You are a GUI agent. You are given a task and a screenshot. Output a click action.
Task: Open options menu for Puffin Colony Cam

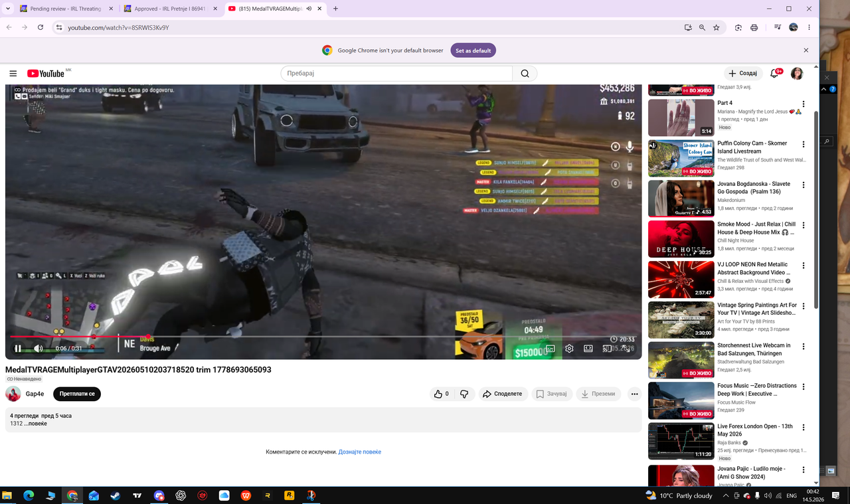(x=804, y=145)
